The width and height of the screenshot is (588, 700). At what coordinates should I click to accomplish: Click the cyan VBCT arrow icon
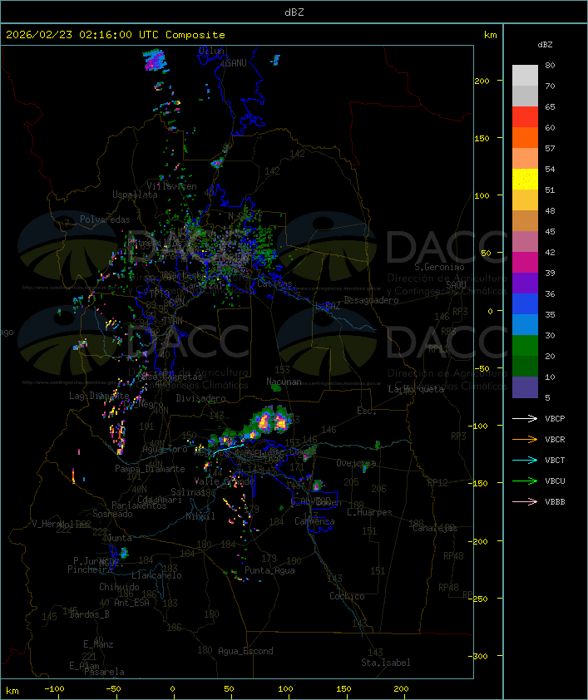(x=525, y=460)
